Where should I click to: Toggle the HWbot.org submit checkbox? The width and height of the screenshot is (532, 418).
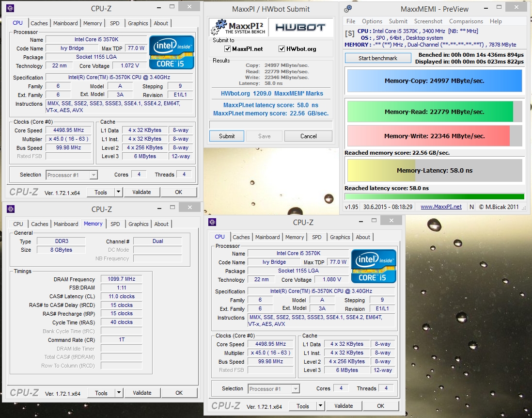pos(282,49)
